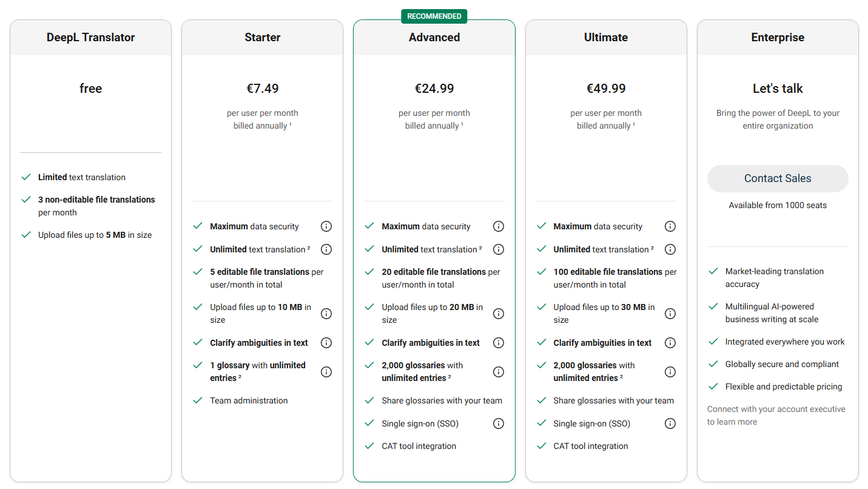This screenshot has height=489, width=868.
Task: Select the Advanced plan header
Action: [434, 38]
